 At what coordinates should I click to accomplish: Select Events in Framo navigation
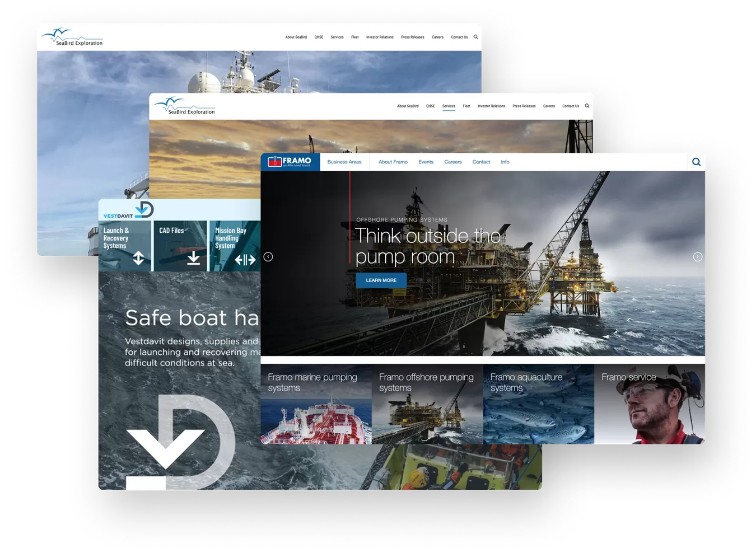(426, 162)
